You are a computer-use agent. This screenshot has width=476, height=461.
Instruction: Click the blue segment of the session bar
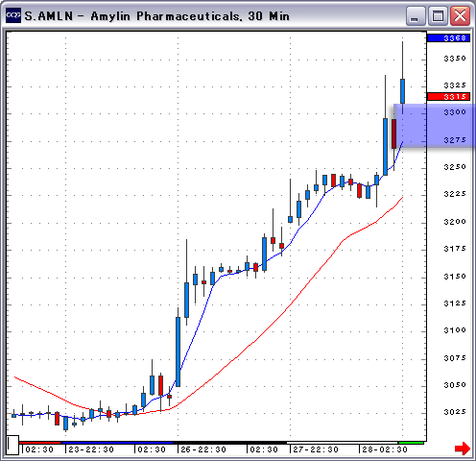point(117,443)
